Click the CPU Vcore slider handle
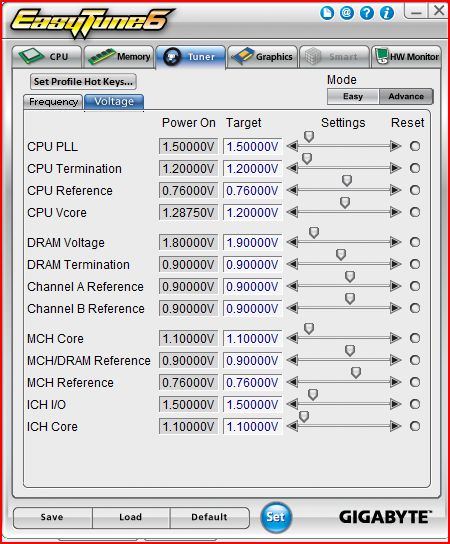Screen dimensions: 450x544 (x=345, y=203)
